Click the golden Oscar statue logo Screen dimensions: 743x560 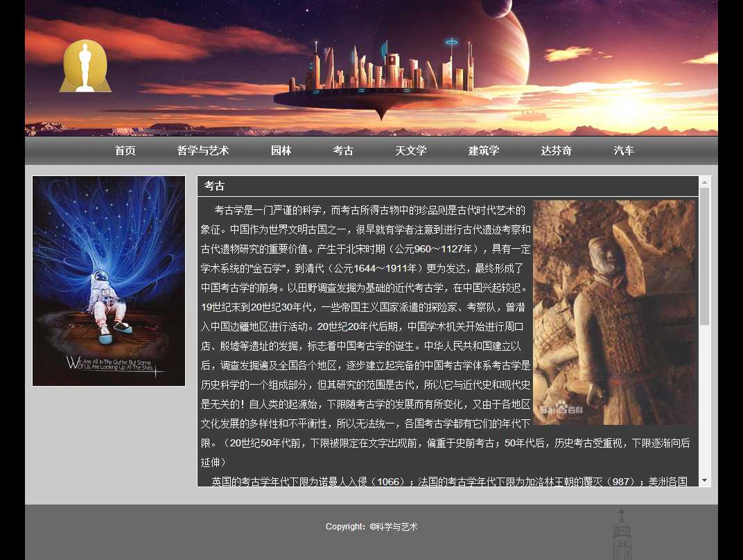85,67
